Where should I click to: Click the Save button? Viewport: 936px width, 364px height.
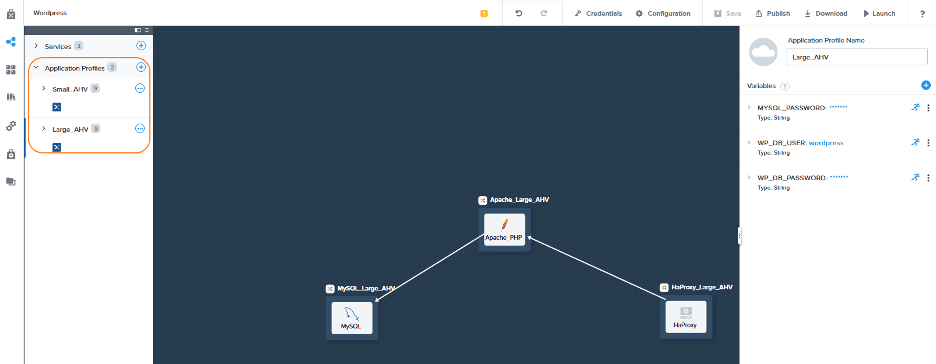[x=727, y=13]
